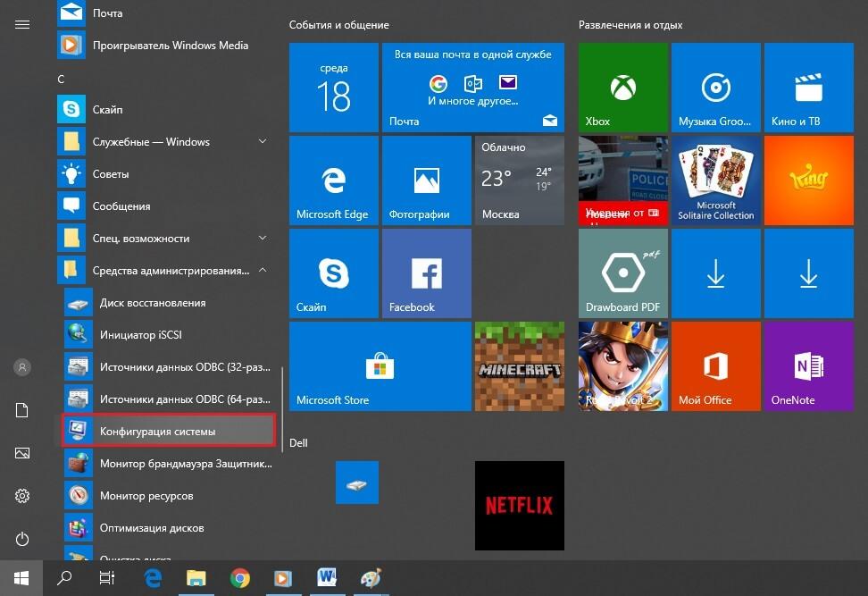This screenshot has height=596, width=868.
Task: Open the Netflix tile
Action: [520, 506]
